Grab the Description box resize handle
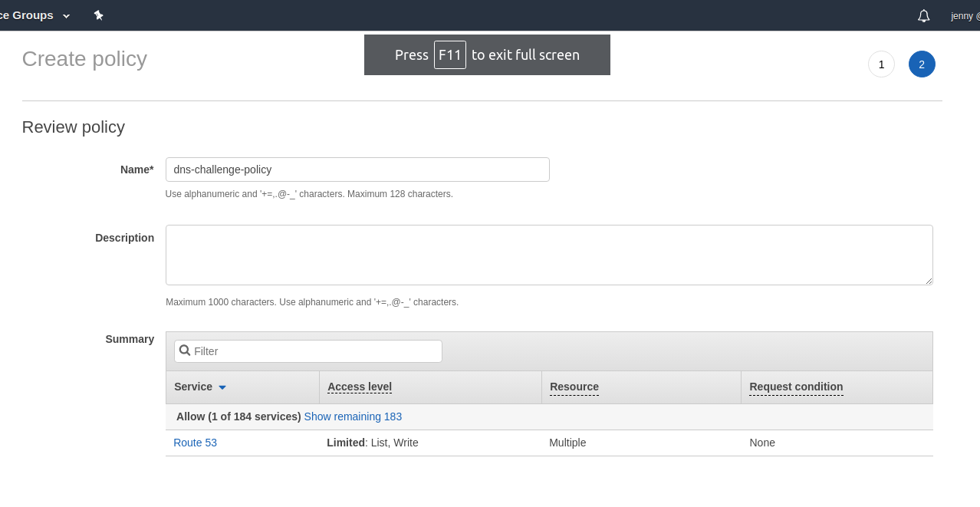 click(x=929, y=281)
